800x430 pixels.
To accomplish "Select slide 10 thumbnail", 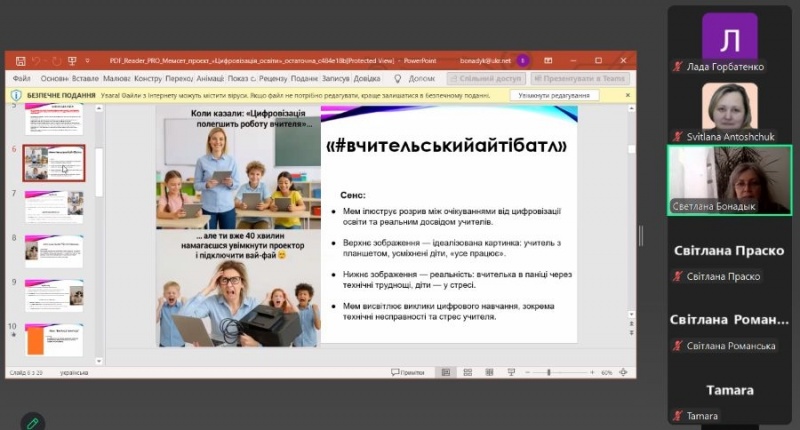I will [54, 340].
